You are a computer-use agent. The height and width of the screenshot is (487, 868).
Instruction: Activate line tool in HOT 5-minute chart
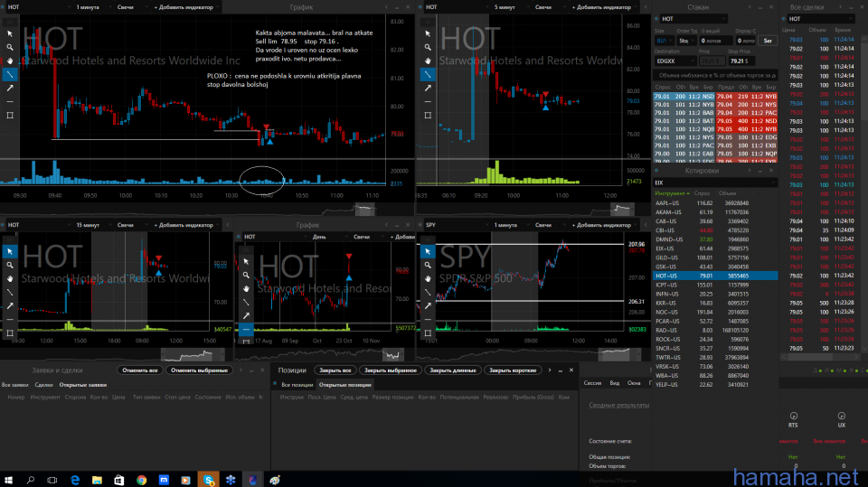click(x=428, y=74)
